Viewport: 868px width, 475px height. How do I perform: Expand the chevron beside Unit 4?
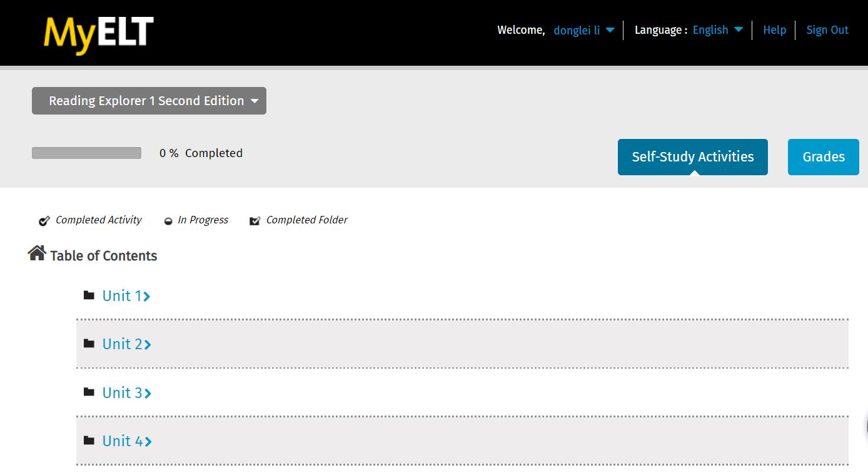pos(148,442)
